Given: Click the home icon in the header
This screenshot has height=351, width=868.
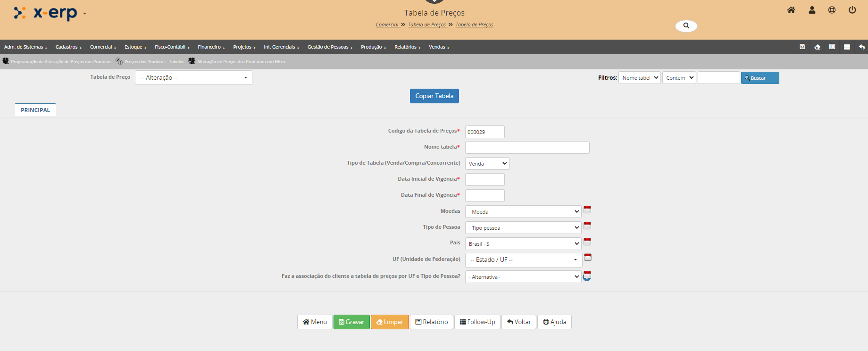Looking at the screenshot, I should (x=791, y=10).
